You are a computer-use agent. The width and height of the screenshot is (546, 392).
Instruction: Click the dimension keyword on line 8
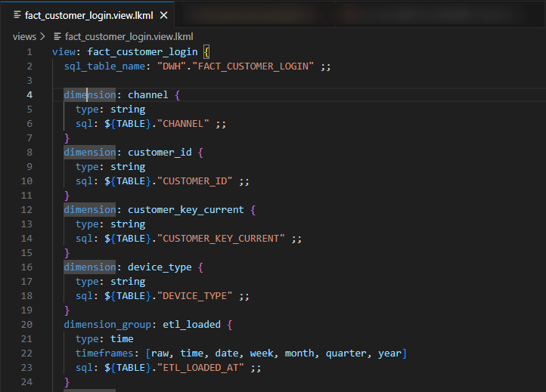(x=90, y=153)
